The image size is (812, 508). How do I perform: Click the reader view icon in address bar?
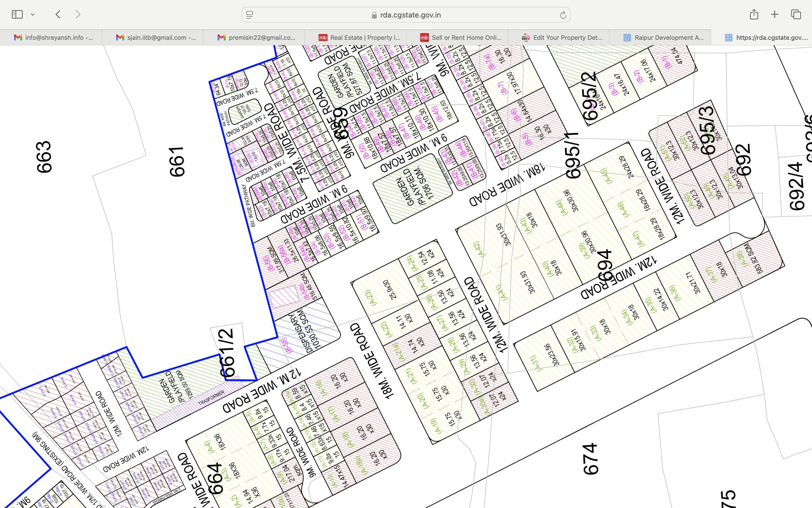(250, 15)
